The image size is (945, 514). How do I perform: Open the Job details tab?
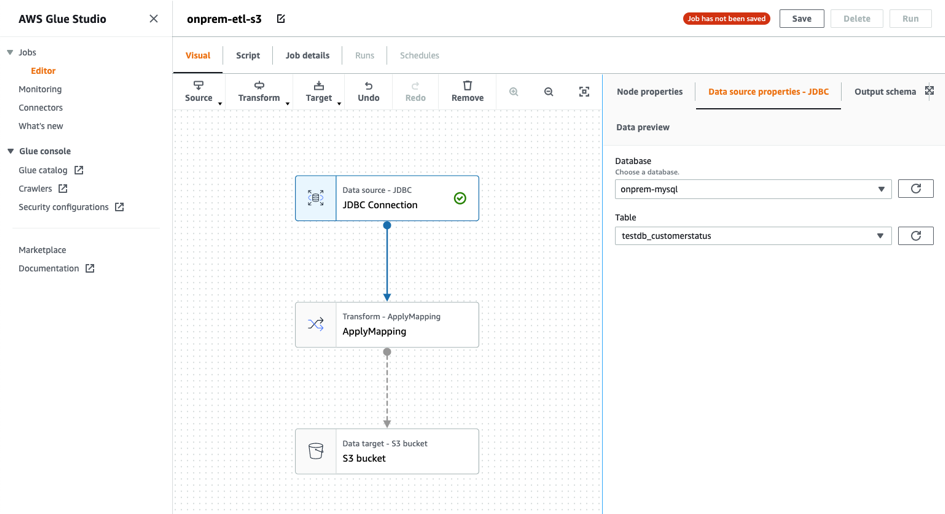click(x=307, y=55)
